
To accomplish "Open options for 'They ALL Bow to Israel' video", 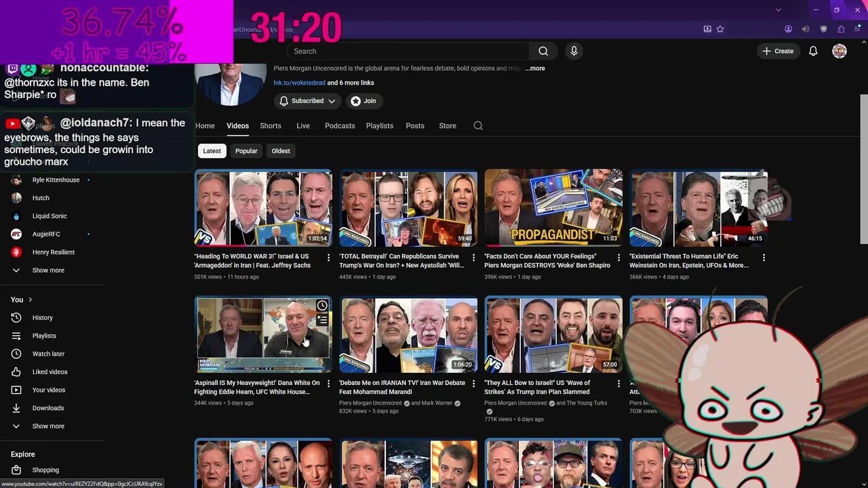I will pyautogui.click(x=618, y=384).
